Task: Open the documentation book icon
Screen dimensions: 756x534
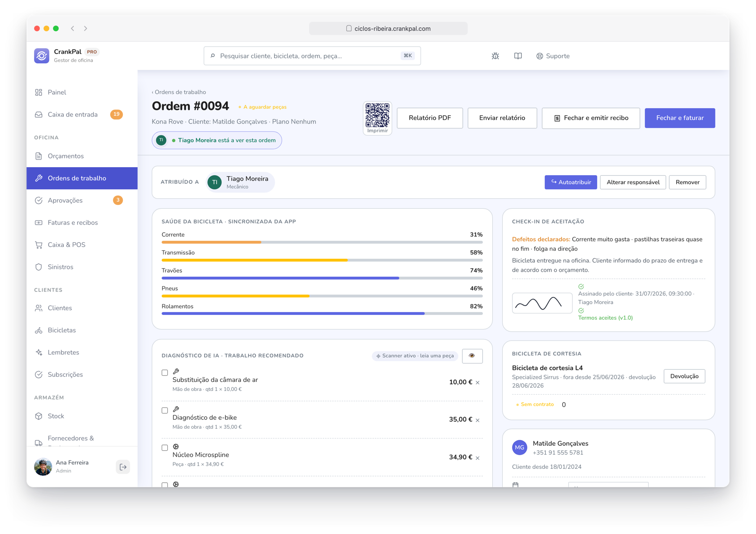Action: (x=518, y=56)
